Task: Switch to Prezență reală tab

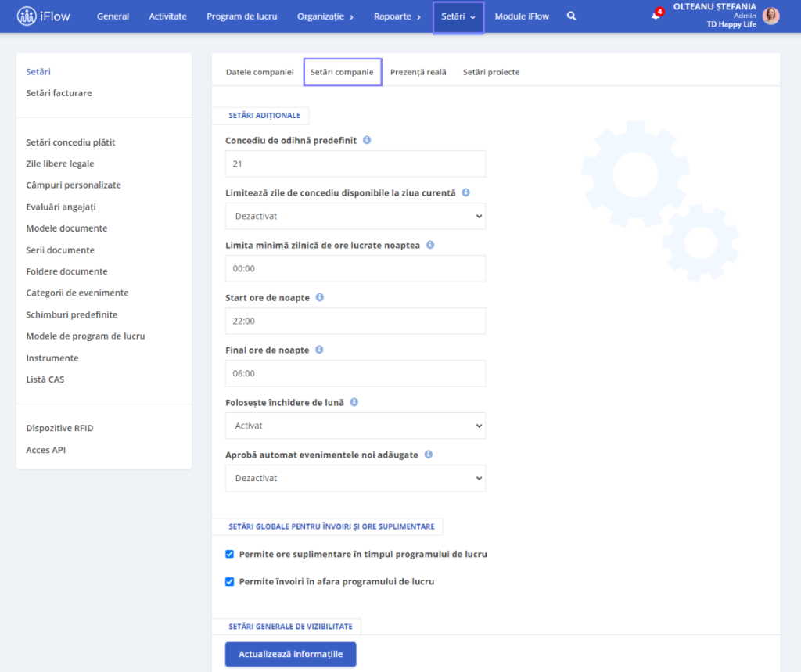Action: point(418,72)
